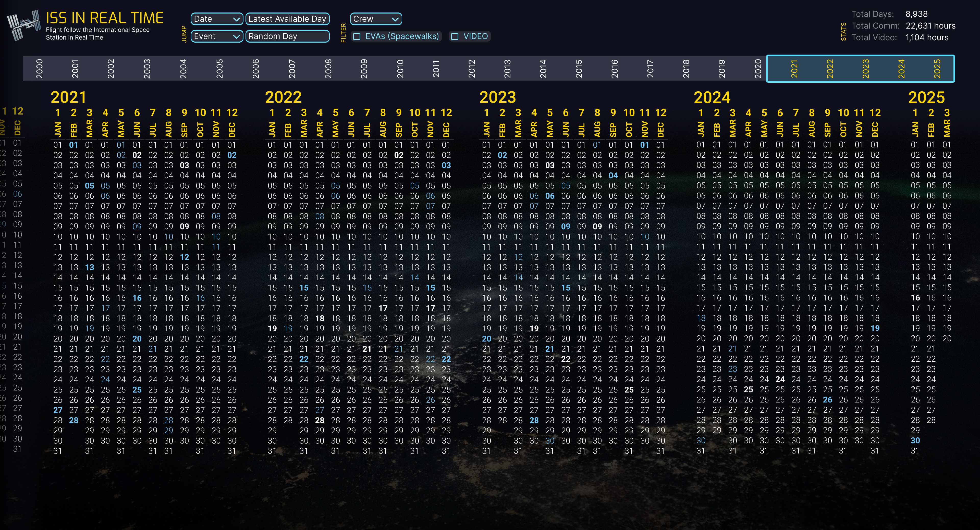Select March 13, 2021 date
The height and width of the screenshot is (530, 980).
pos(89,267)
